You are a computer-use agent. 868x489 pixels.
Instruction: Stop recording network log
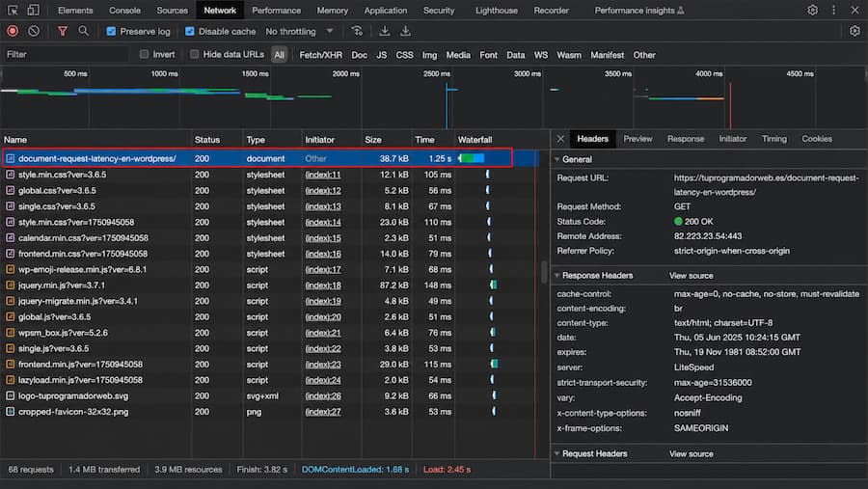pos(13,32)
